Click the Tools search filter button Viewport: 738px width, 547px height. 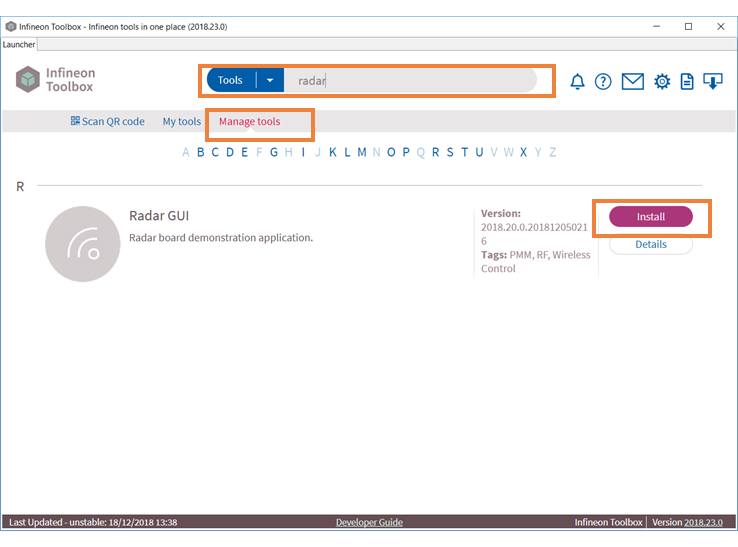[230, 80]
